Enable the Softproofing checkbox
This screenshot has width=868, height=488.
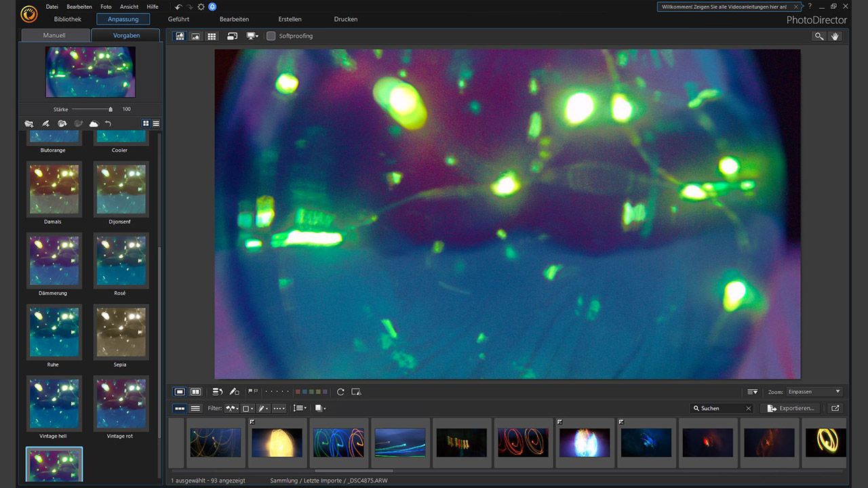pyautogui.click(x=271, y=36)
